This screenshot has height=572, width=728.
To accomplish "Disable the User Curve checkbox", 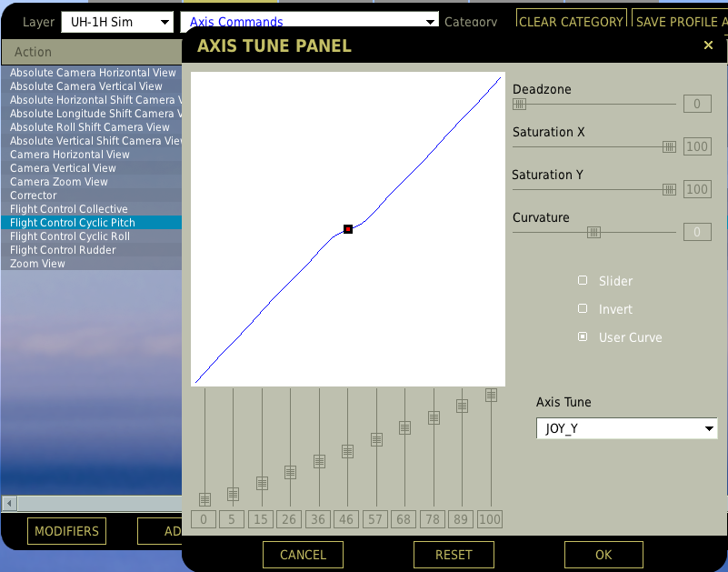I will pos(582,336).
